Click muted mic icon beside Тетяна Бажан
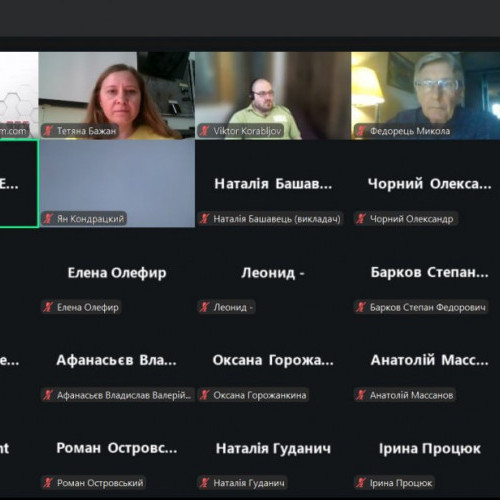This screenshot has width=500, height=500. click(48, 131)
